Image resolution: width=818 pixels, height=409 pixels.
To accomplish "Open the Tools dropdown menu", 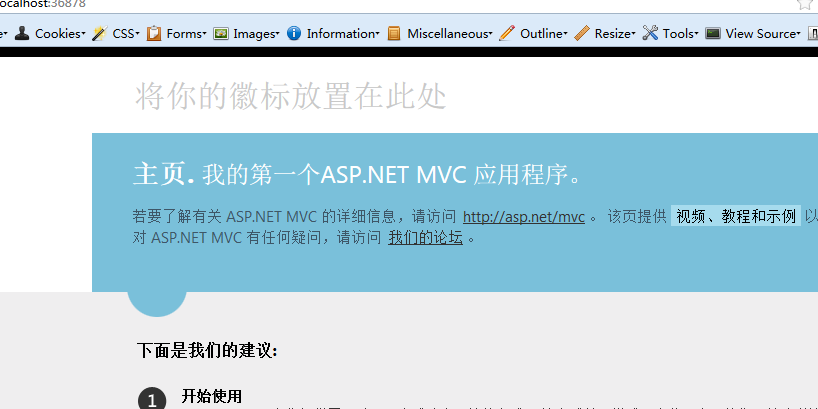I will coord(681,33).
